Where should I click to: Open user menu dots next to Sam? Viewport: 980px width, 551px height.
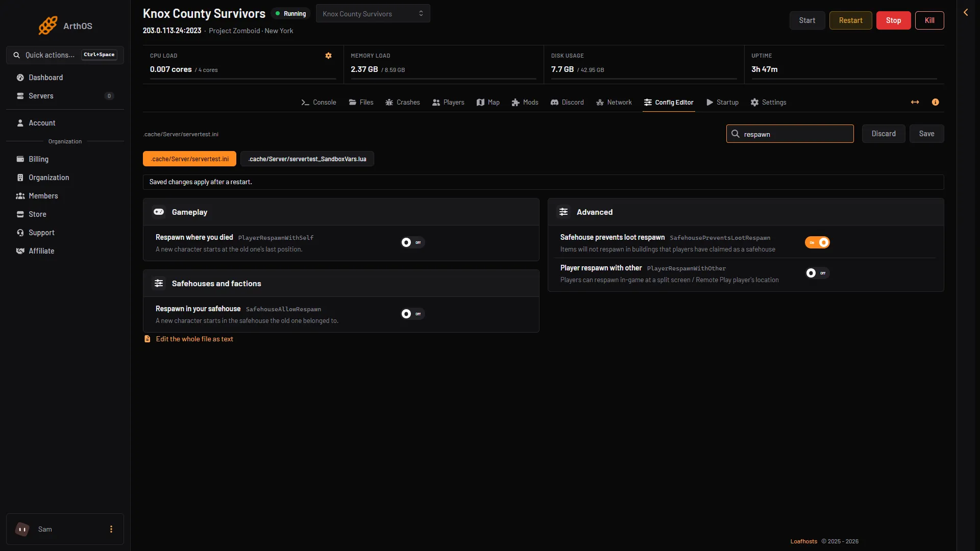(111, 529)
